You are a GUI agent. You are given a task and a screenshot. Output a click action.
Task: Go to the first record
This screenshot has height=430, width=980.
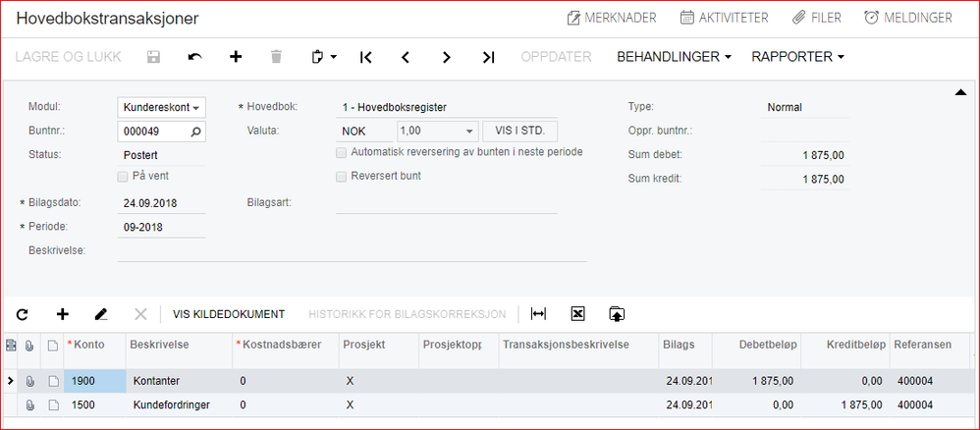pos(366,57)
